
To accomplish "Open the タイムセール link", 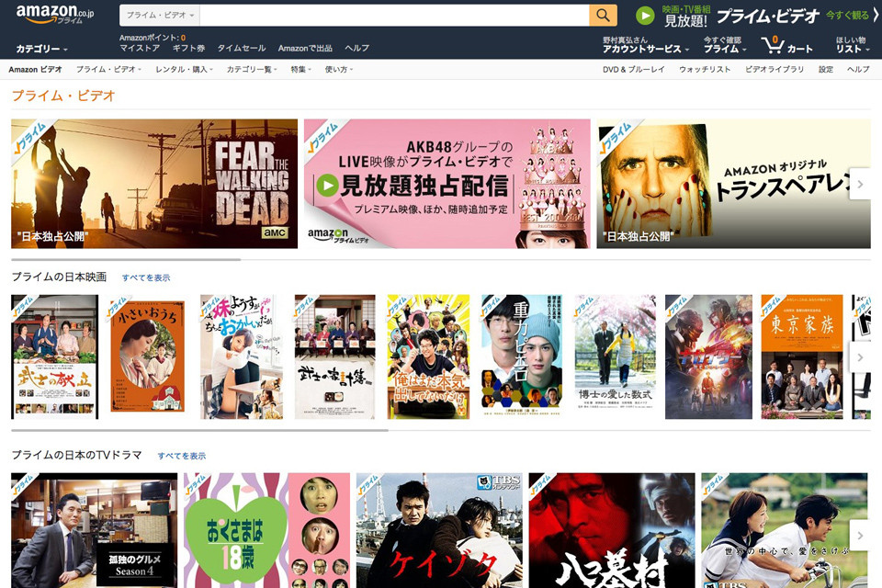I will pyautogui.click(x=242, y=48).
